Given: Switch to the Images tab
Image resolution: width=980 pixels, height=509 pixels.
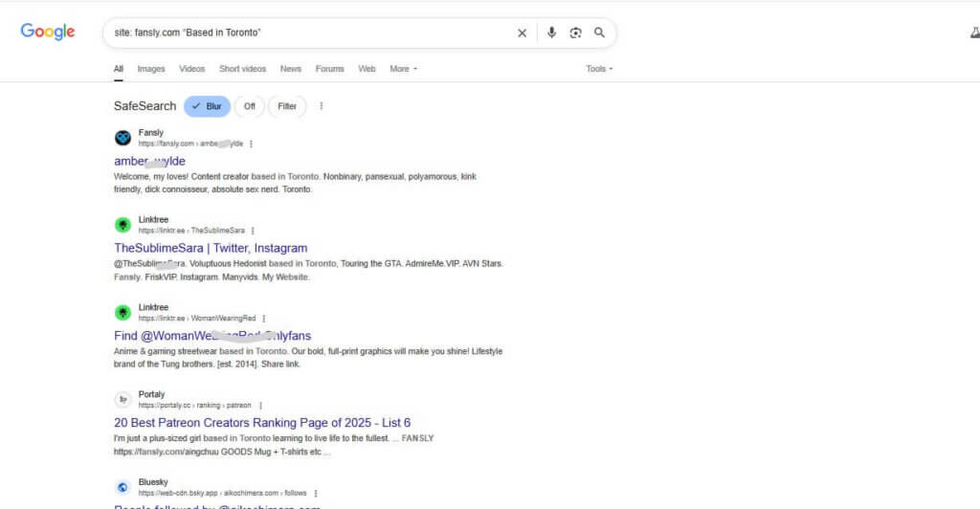Looking at the screenshot, I should tap(151, 69).
